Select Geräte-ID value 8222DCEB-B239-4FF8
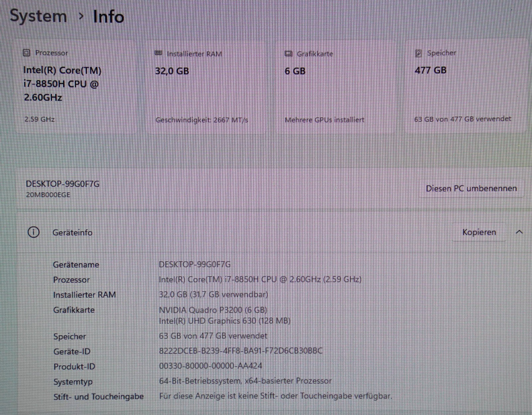This screenshot has height=415, width=532. [240, 351]
